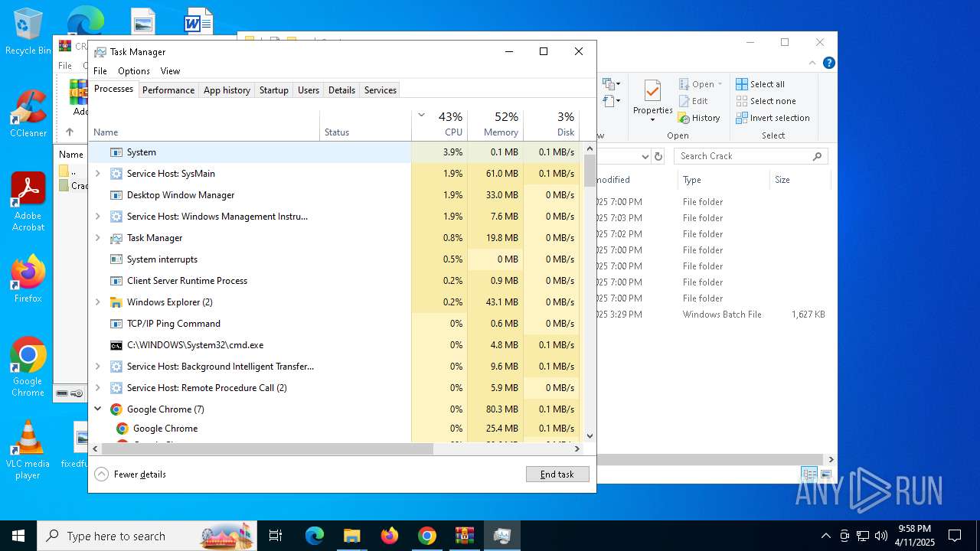Click the Edit button in Explorer ribbon
This screenshot has height=551, width=980.
coord(693,101)
